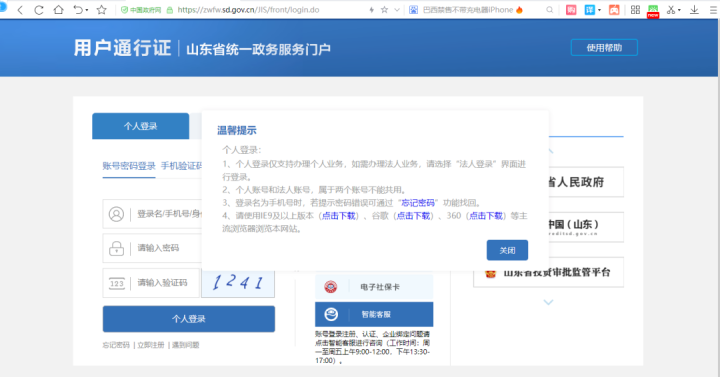
Task: Open the 遇到问题 link
Action: point(186,345)
